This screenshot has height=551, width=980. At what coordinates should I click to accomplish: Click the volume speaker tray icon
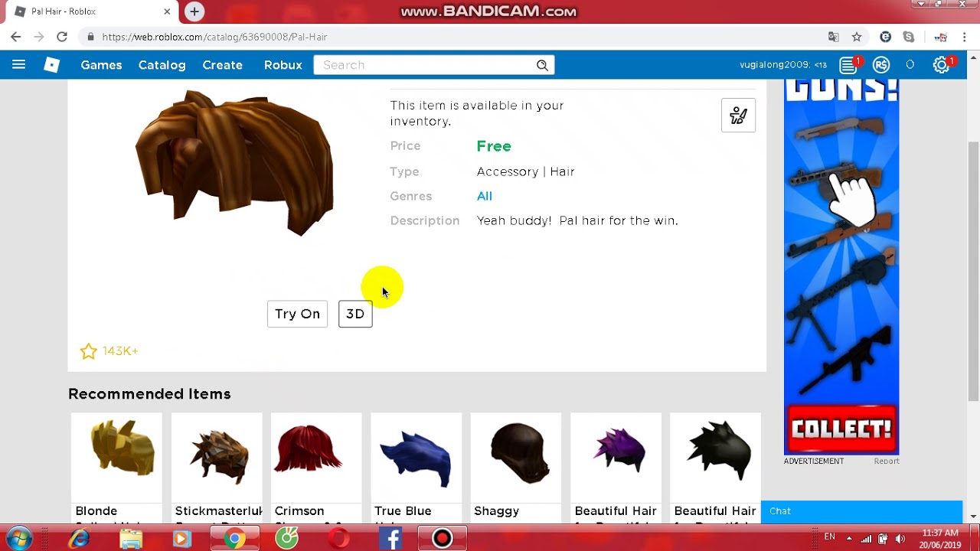click(900, 539)
